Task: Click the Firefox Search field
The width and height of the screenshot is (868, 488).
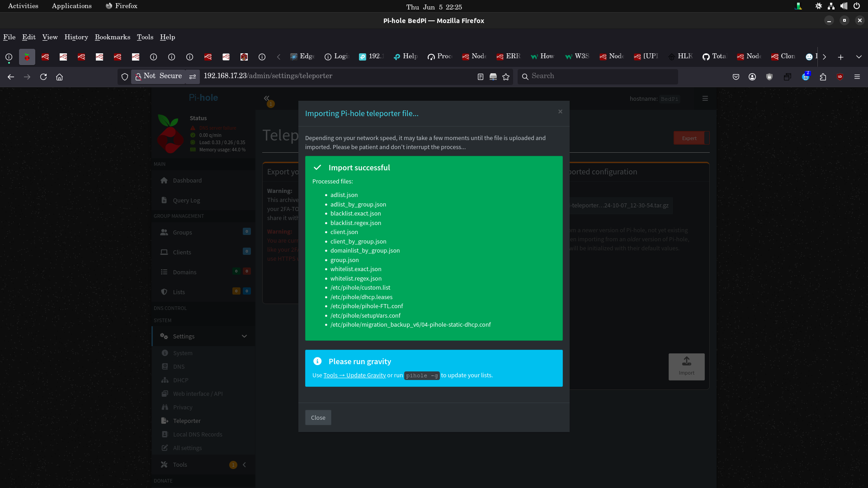Action: (598, 76)
